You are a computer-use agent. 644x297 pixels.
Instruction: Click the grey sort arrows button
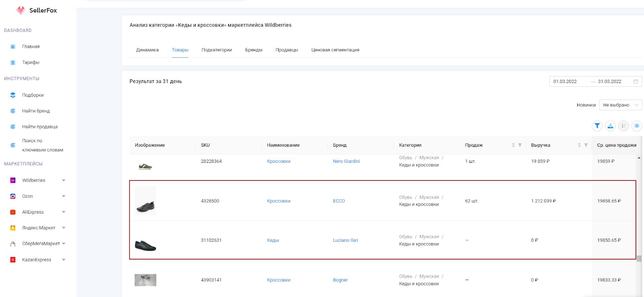pos(623,126)
